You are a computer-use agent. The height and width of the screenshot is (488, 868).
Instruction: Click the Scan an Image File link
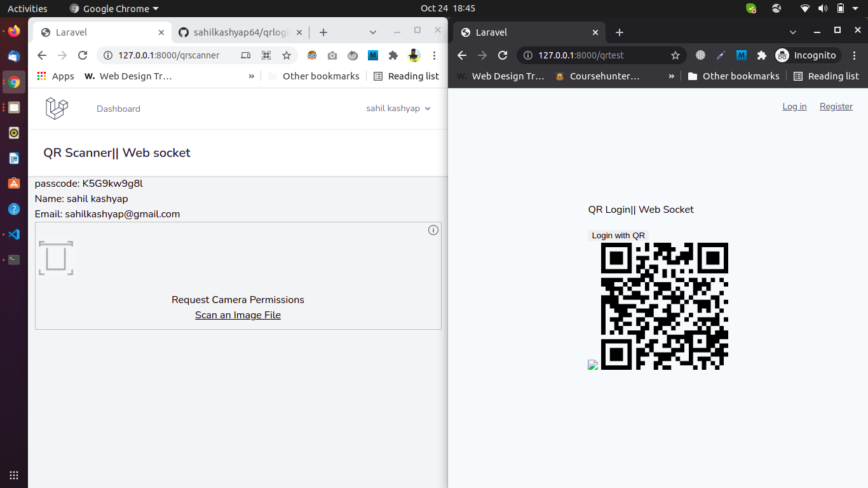coord(238,315)
